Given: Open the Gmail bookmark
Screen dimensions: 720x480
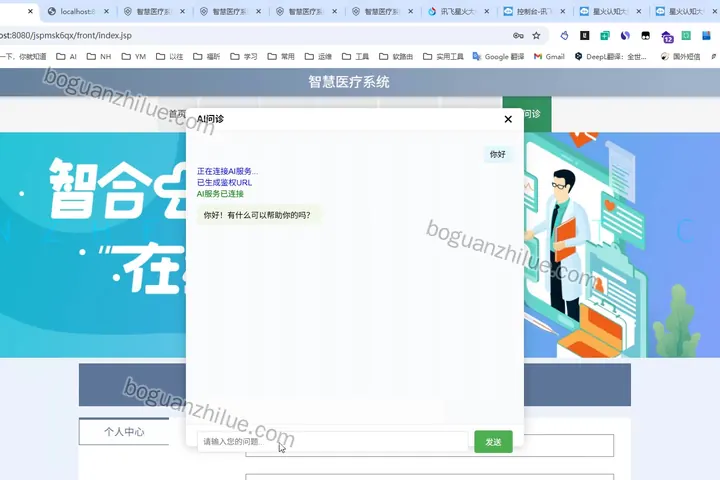Looking at the screenshot, I should pos(549,56).
